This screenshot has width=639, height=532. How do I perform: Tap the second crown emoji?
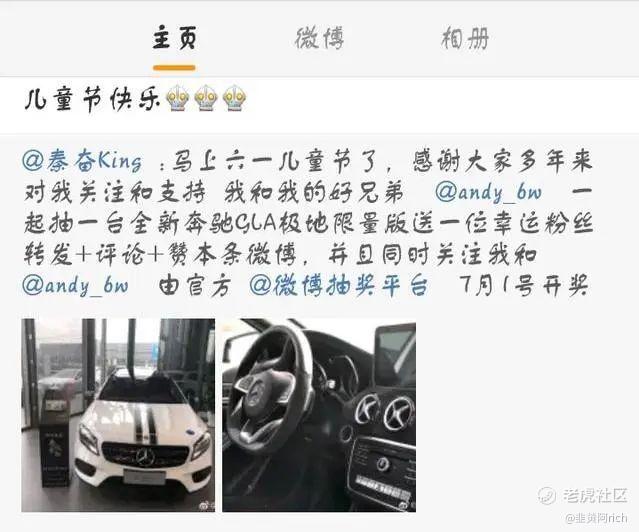206,98
